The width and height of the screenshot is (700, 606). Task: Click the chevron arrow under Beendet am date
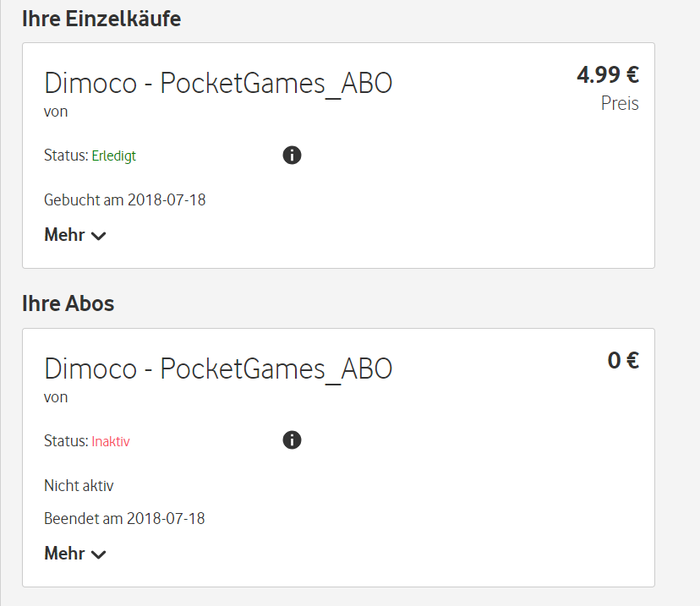click(x=98, y=554)
